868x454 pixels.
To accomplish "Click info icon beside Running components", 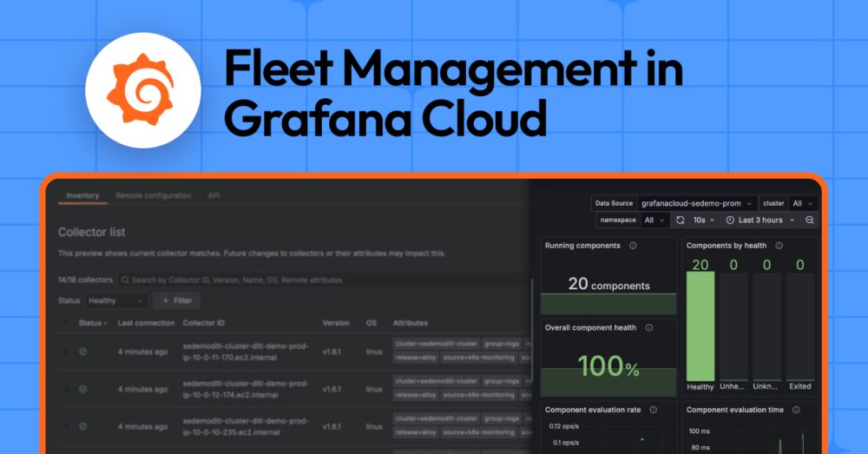I will (633, 246).
